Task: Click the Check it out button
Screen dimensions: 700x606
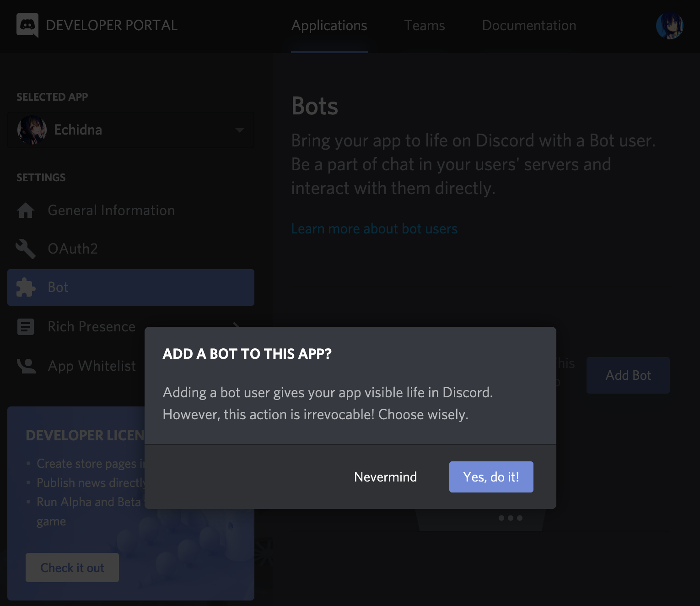Action: pyautogui.click(x=72, y=568)
